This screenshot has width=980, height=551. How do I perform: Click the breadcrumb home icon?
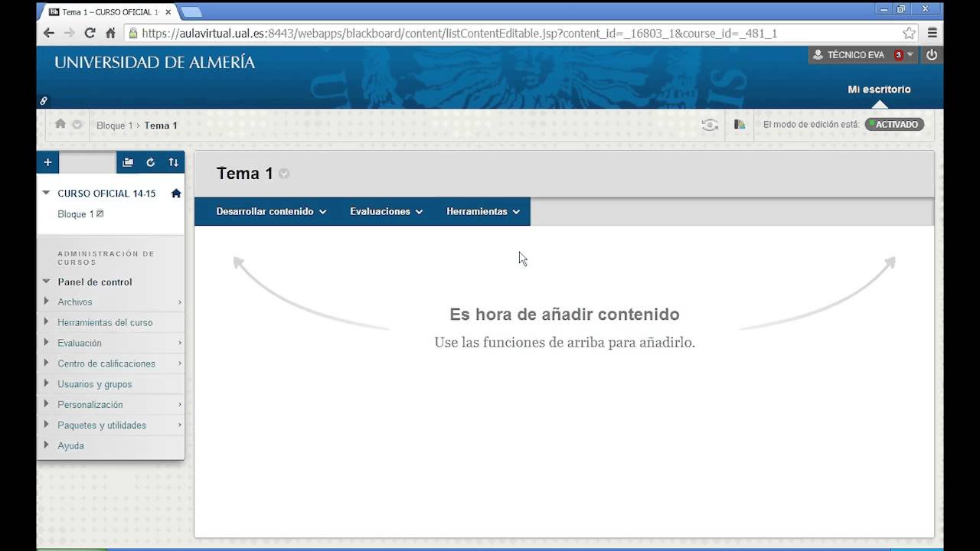click(60, 124)
